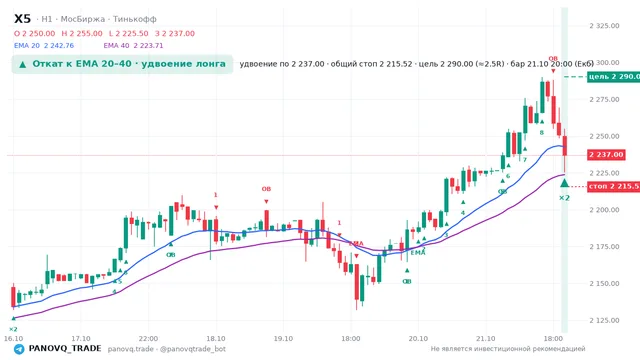Click the red 'стоп 2 215.5' stop label

click(x=613, y=186)
